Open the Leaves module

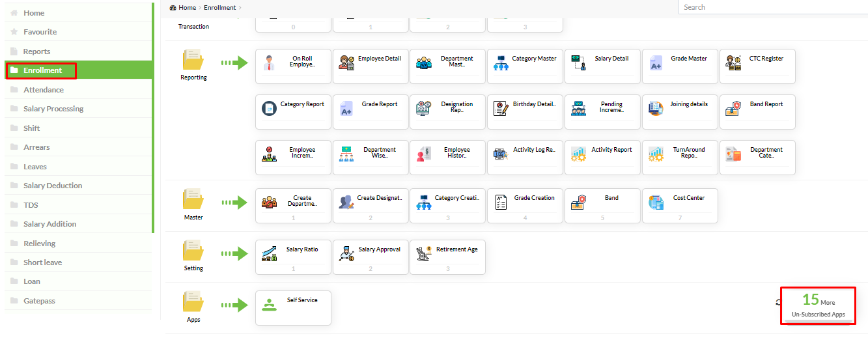(79, 166)
